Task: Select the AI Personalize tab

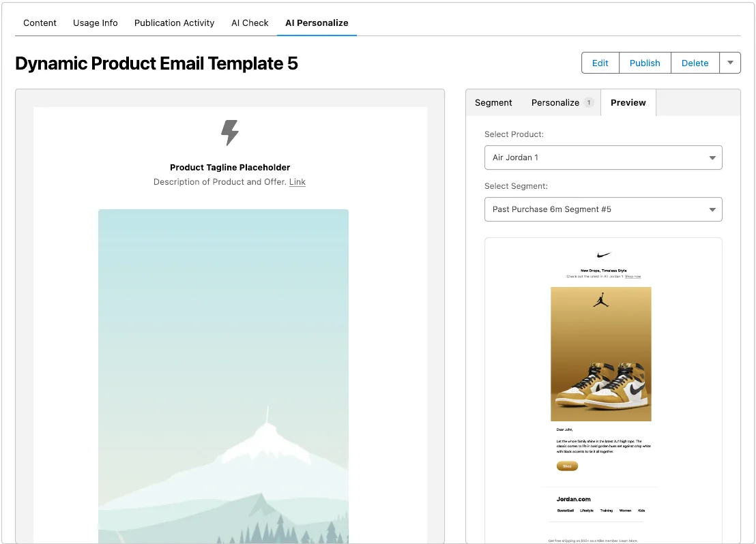Action: [x=317, y=22]
